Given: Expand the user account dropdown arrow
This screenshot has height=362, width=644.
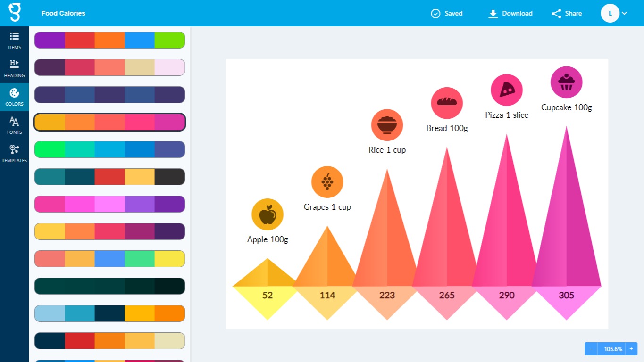Looking at the screenshot, I should [x=624, y=13].
